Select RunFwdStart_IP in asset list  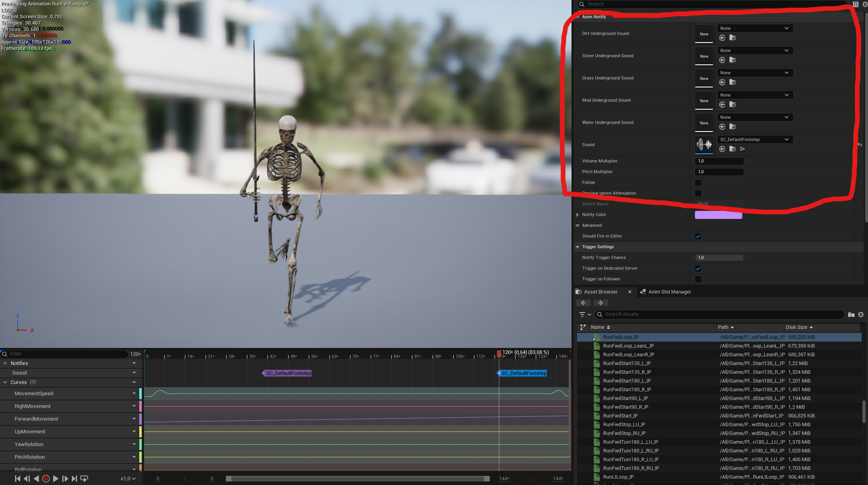tap(620, 416)
